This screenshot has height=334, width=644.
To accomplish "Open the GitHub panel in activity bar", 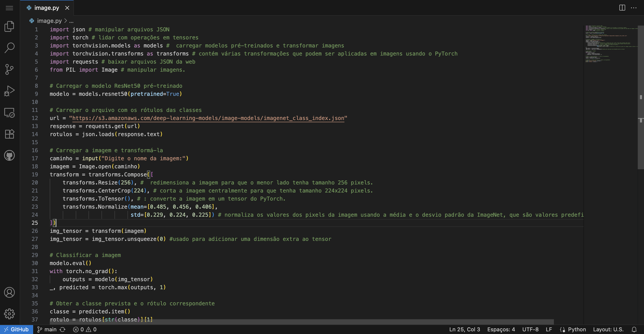I will [9, 155].
